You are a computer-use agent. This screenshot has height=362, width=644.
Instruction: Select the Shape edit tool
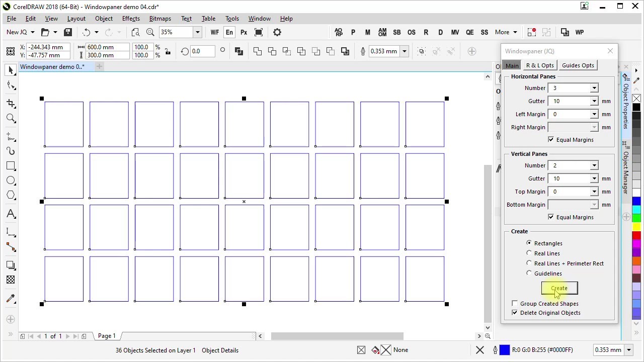[x=11, y=85]
